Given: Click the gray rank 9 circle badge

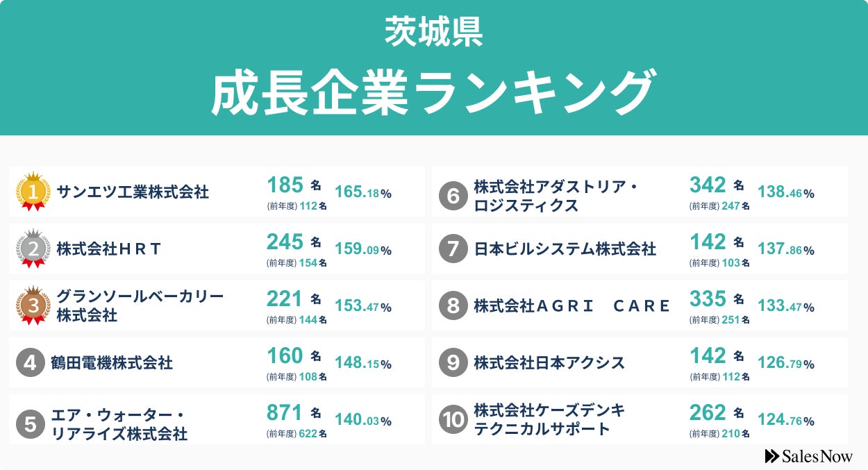Looking at the screenshot, I should click(453, 362).
